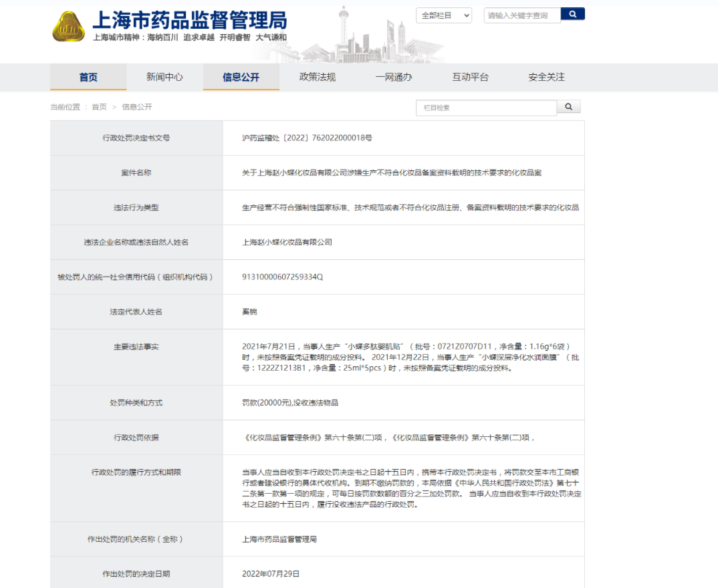Open the 安全关注 navigation tab
Image resolution: width=718 pixels, height=588 pixels.
pyautogui.click(x=547, y=78)
